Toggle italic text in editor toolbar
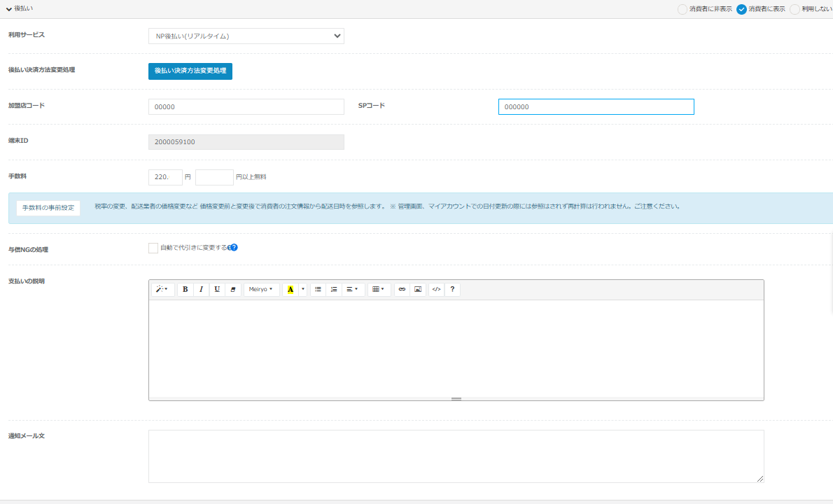Viewport: 833px width, 504px height. [x=201, y=289]
